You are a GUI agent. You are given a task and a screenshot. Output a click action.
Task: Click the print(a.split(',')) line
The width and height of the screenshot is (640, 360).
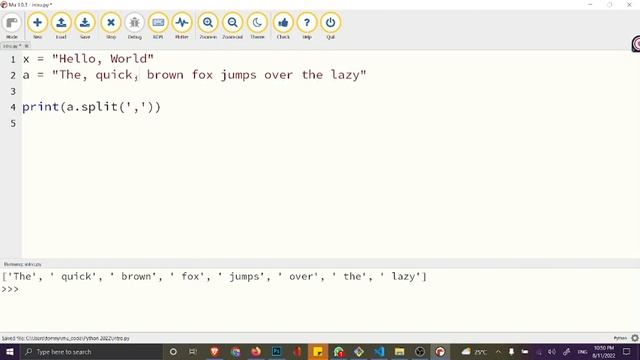coord(91,107)
